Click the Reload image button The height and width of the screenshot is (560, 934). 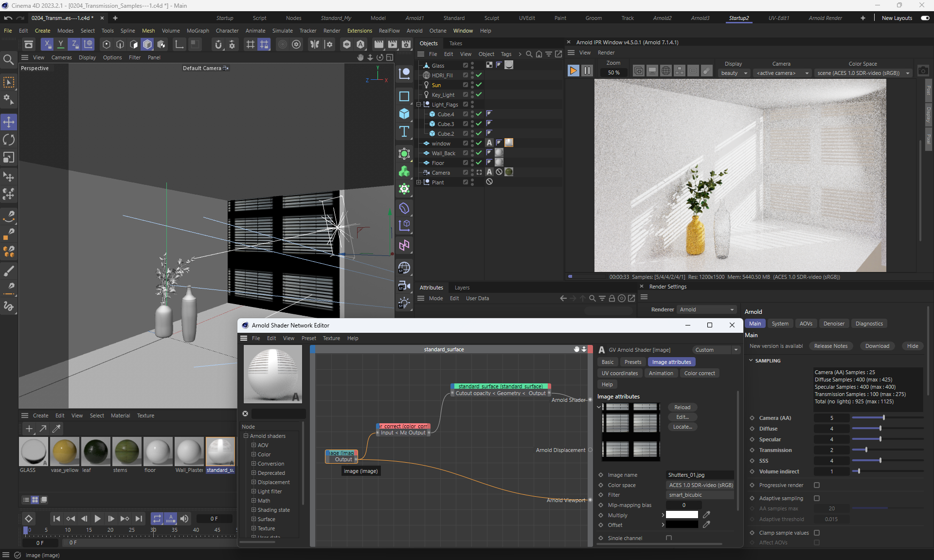[x=682, y=407]
